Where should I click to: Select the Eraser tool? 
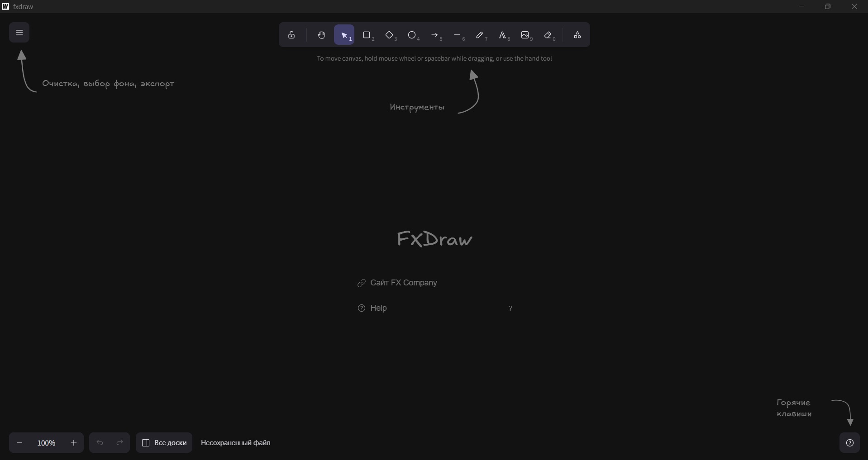(549, 35)
